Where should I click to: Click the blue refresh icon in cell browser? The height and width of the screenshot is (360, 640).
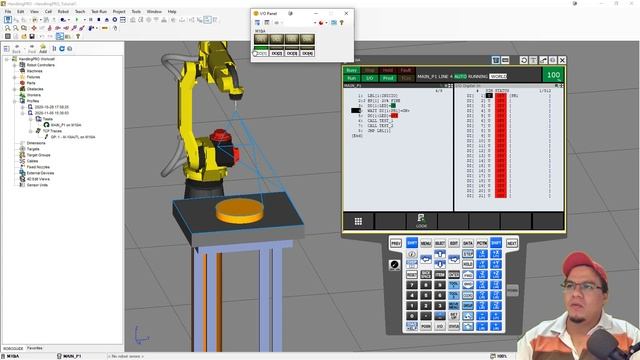(x=62, y=48)
